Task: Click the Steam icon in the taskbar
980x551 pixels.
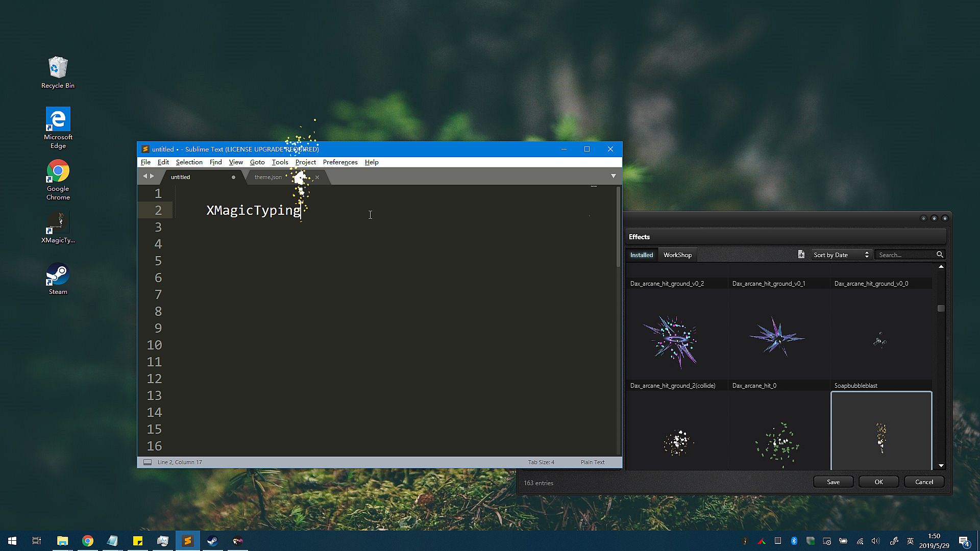Action: (x=213, y=541)
